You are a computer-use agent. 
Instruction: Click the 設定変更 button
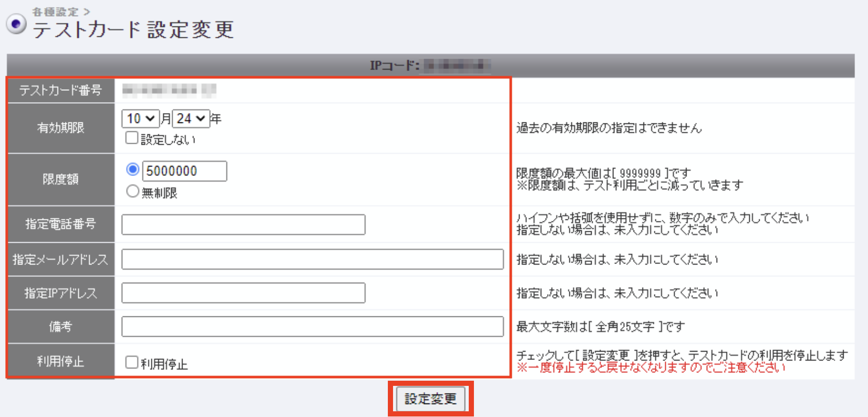430,399
